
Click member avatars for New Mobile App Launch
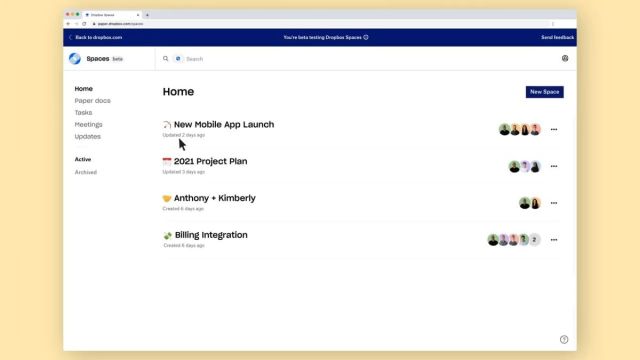coord(520,129)
